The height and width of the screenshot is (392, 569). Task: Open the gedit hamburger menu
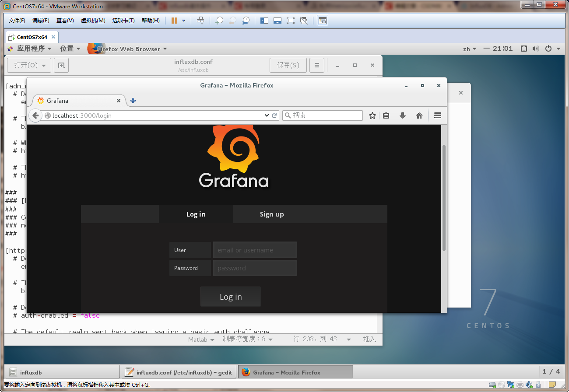(317, 65)
